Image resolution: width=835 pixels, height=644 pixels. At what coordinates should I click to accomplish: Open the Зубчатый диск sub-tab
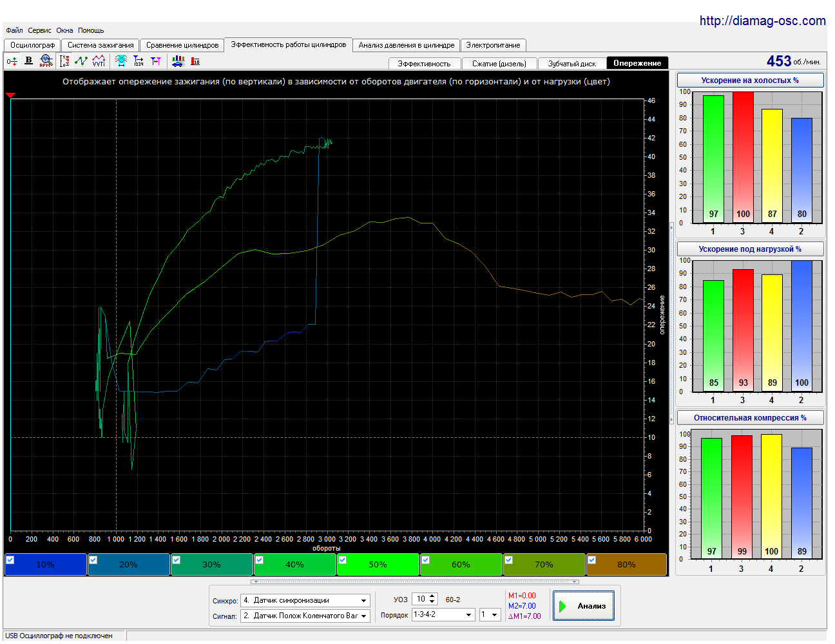pos(572,63)
